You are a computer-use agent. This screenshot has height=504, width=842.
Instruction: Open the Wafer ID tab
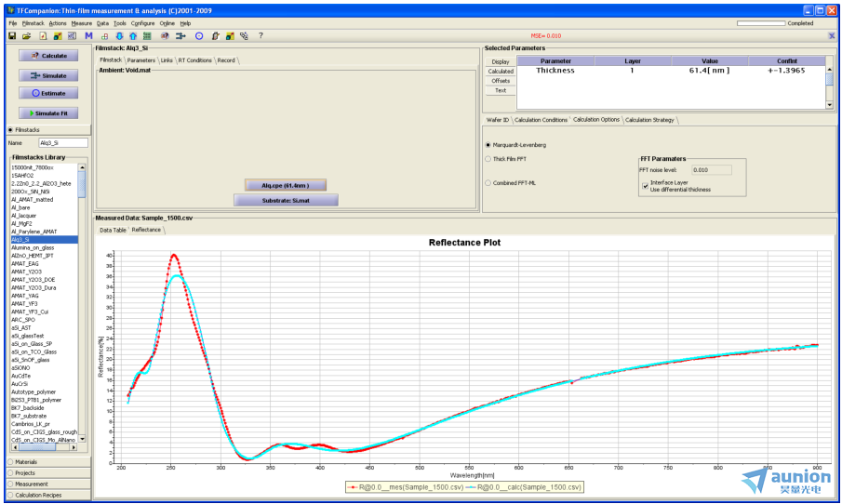497,120
